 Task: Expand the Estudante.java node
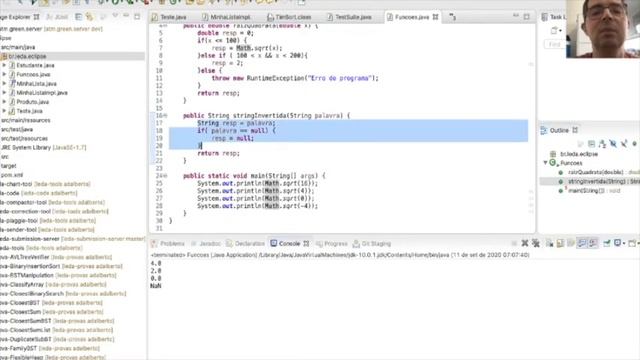(x=4, y=65)
